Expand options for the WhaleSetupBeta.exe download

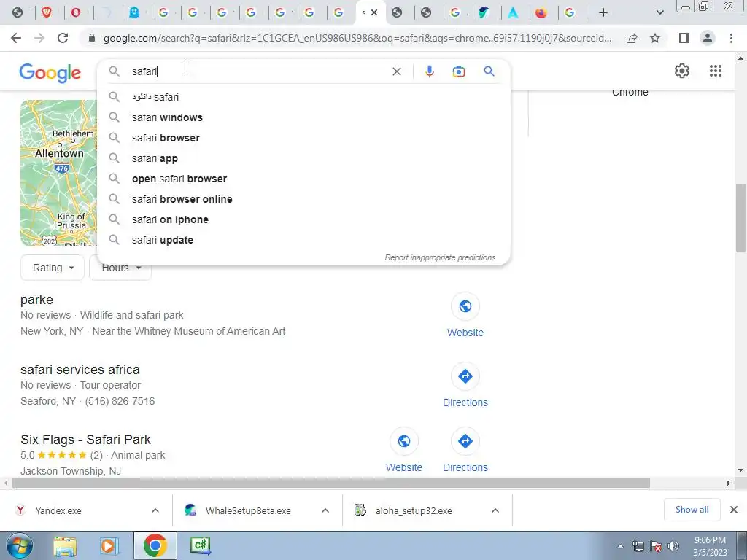click(x=325, y=510)
